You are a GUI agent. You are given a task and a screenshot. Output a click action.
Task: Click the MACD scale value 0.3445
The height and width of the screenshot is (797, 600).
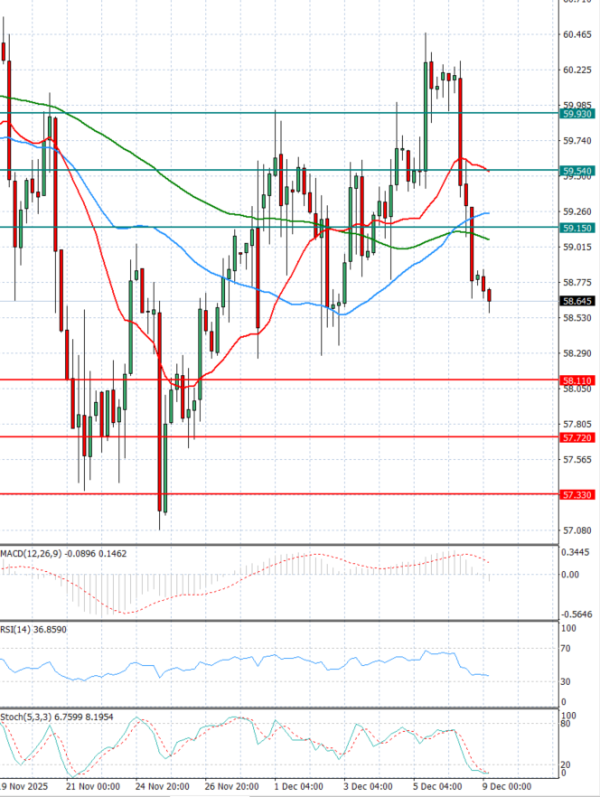coord(576,552)
